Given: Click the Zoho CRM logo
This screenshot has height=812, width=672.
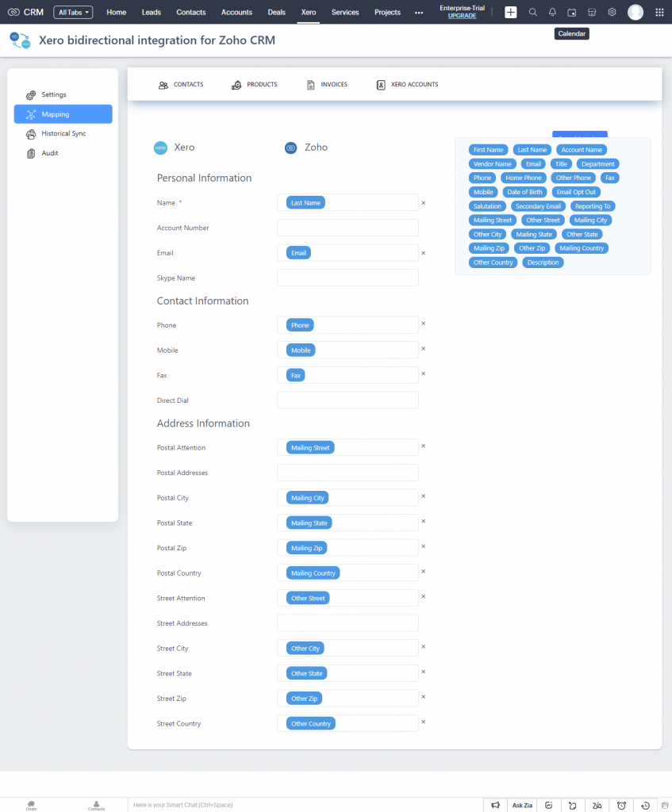Looking at the screenshot, I should (25, 12).
